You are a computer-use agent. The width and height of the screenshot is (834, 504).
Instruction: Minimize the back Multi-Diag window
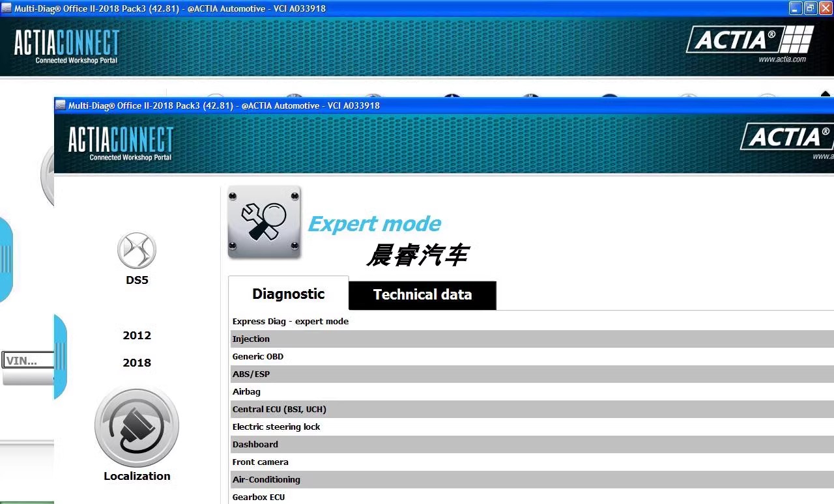(x=796, y=8)
